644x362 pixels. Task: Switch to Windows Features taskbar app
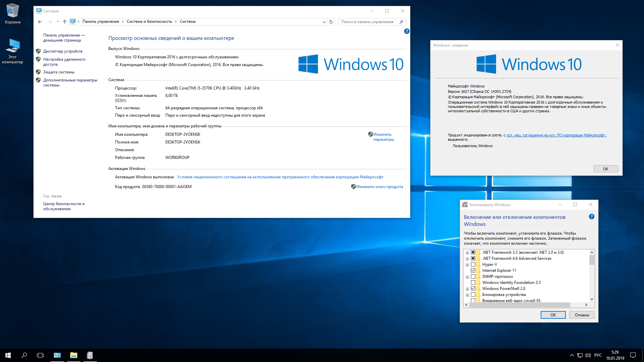tap(90, 355)
